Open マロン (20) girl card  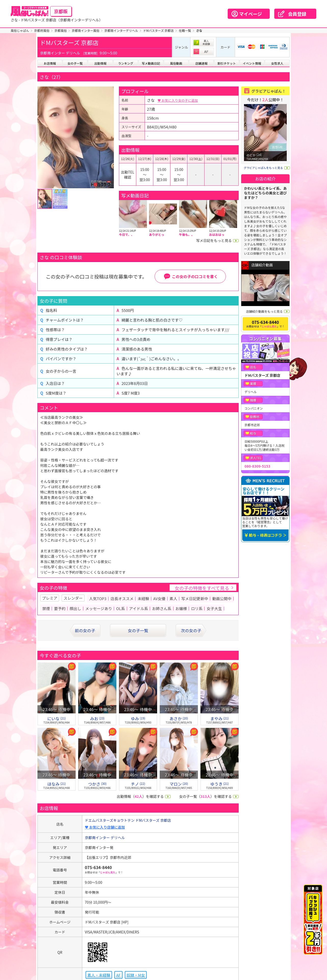point(179,759)
